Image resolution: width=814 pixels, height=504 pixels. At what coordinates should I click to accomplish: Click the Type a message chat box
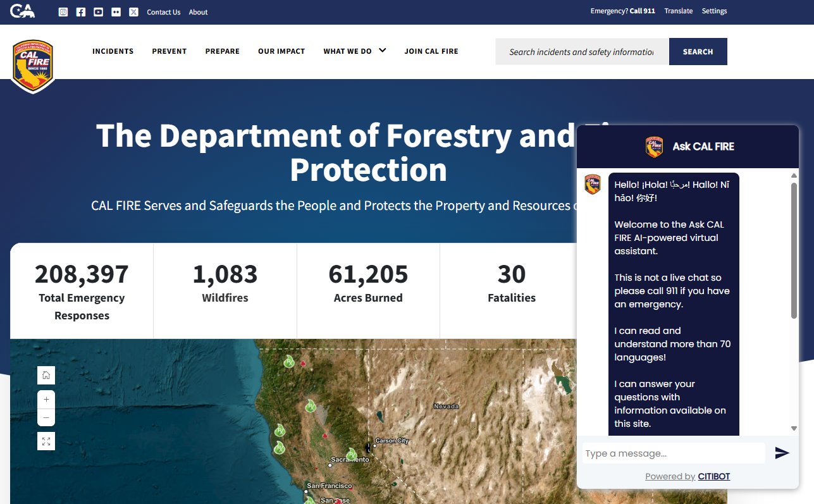pos(674,453)
